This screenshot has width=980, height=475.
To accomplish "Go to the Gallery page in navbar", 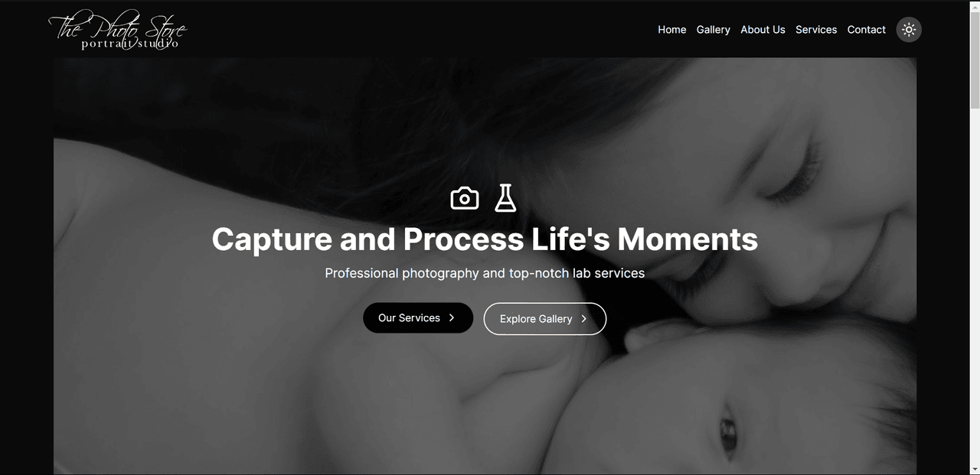I will (714, 30).
